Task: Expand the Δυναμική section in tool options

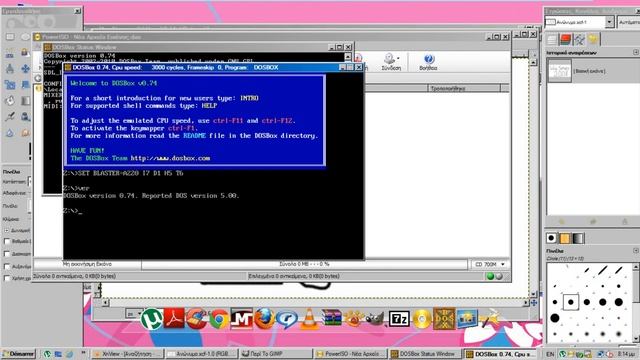Action: pos(7,230)
